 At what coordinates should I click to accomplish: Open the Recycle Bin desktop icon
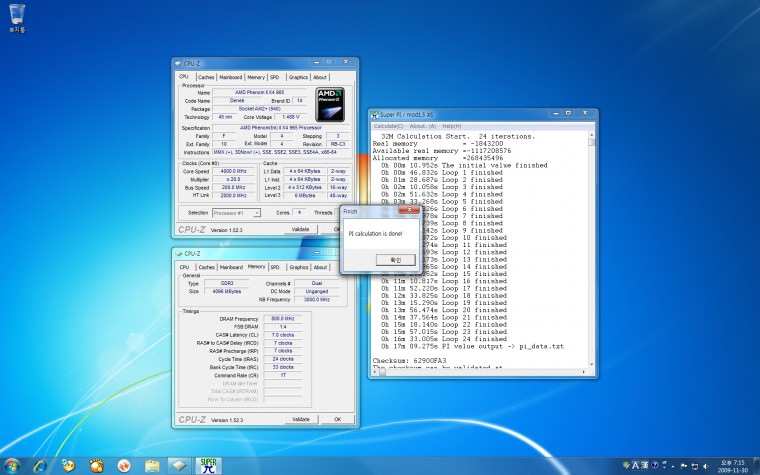coord(17,18)
